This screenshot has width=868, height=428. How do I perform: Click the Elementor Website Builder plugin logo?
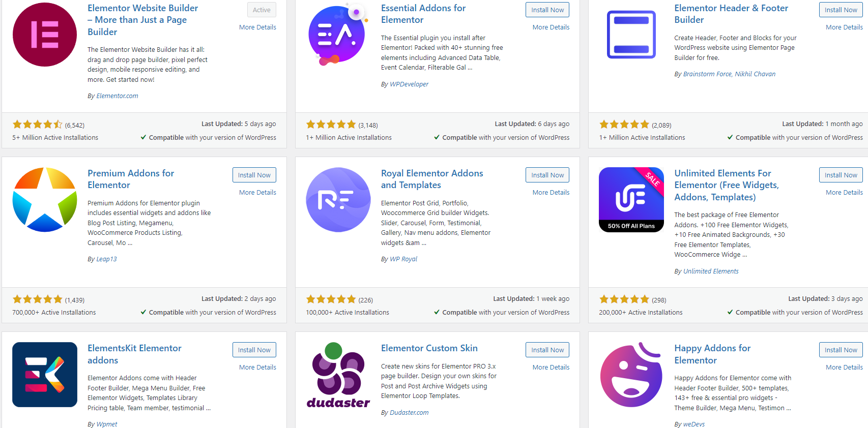tap(44, 34)
